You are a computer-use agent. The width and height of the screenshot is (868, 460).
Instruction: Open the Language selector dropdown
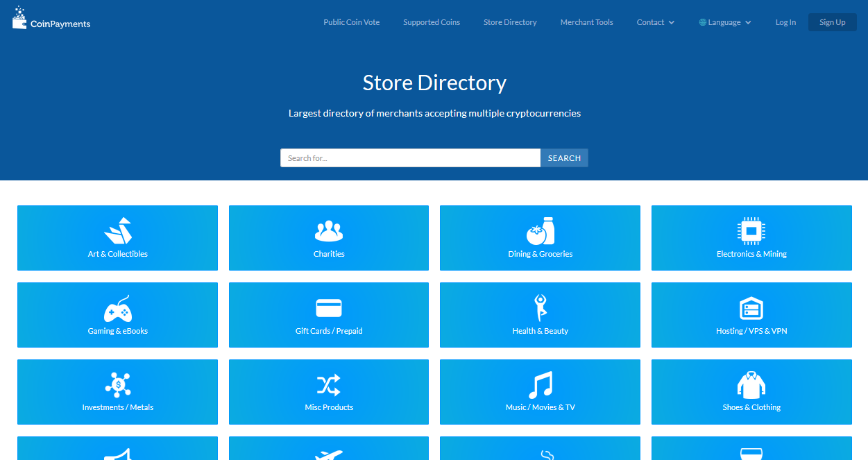[x=725, y=22]
